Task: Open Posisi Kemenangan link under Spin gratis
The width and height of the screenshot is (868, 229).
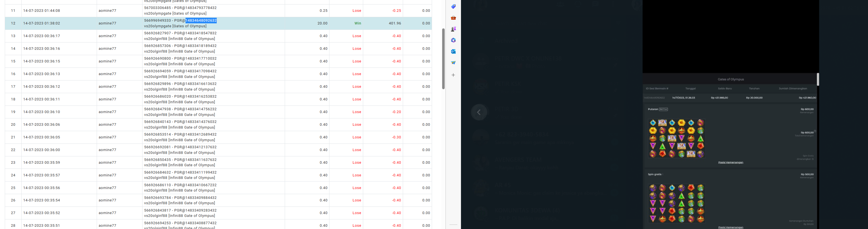Action: point(731,227)
